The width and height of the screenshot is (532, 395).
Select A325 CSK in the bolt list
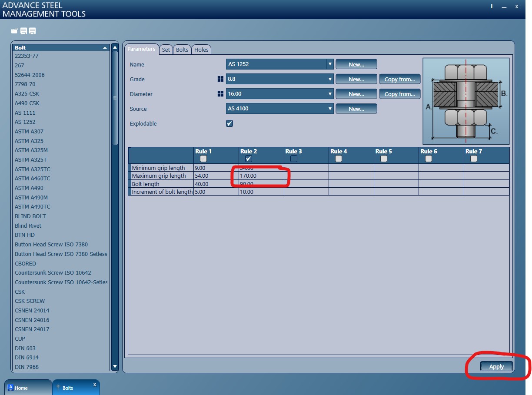[27, 93]
